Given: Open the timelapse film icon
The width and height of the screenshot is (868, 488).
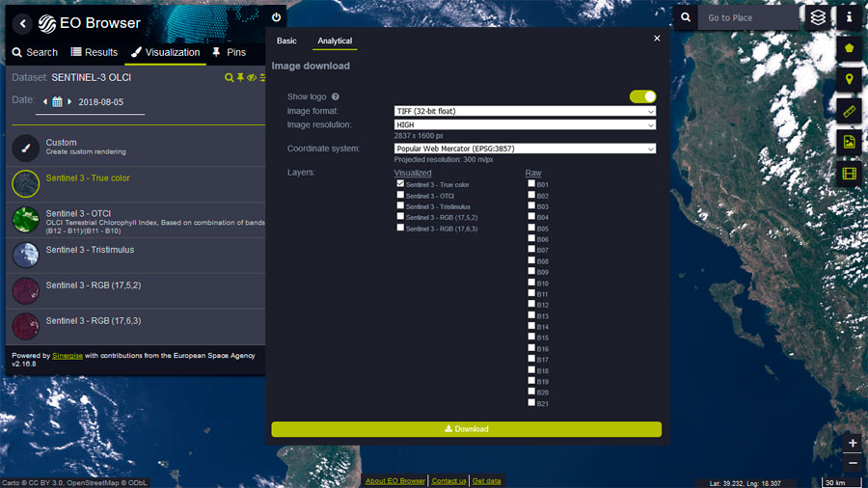Looking at the screenshot, I should [x=849, y=174].
